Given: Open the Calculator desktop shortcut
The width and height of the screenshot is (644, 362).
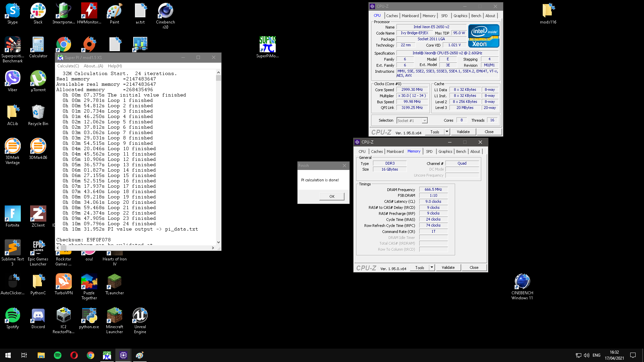Looking at the screenshot, I should 38,47.
